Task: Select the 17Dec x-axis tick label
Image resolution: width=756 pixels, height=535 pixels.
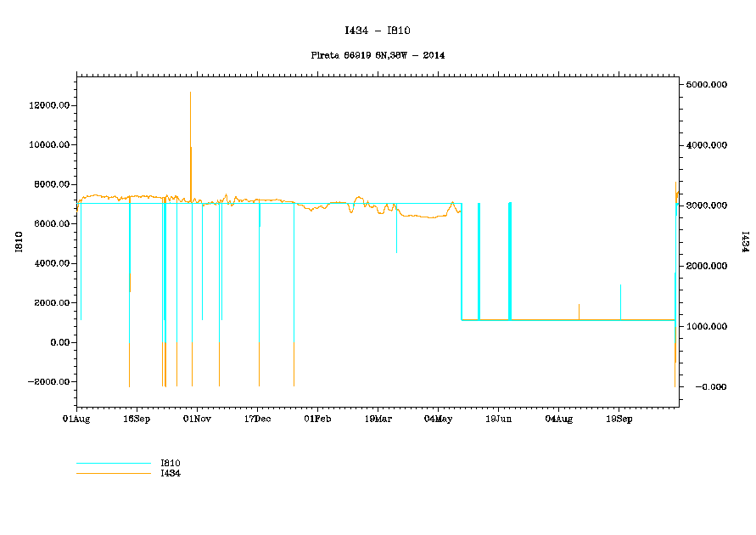Action: (257, 419)
